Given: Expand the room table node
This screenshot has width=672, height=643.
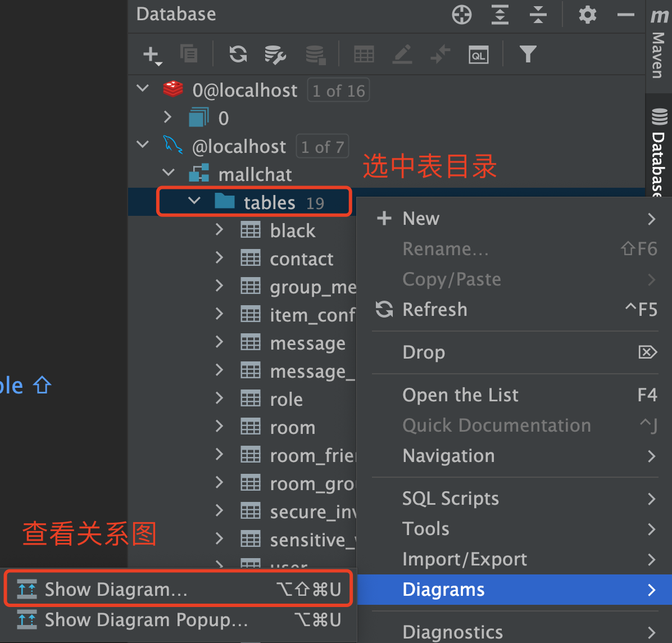Looking at the screenshot, I should [219, 425].
